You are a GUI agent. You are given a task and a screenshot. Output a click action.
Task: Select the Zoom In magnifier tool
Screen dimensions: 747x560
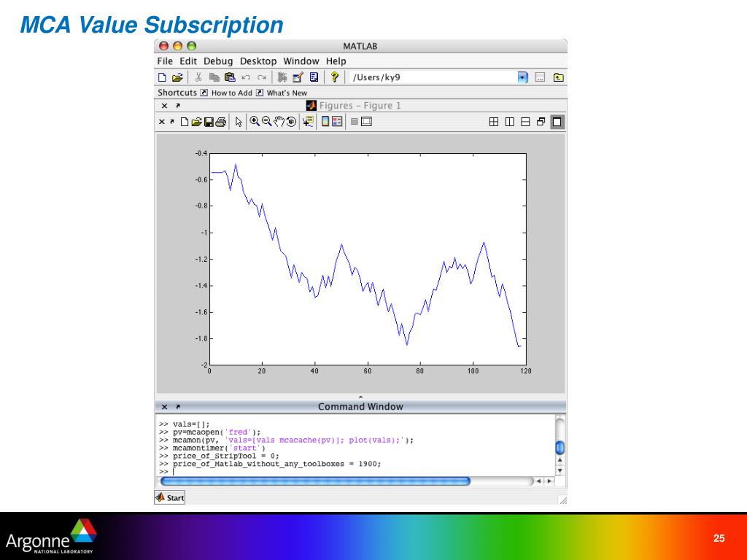[255, 122]
